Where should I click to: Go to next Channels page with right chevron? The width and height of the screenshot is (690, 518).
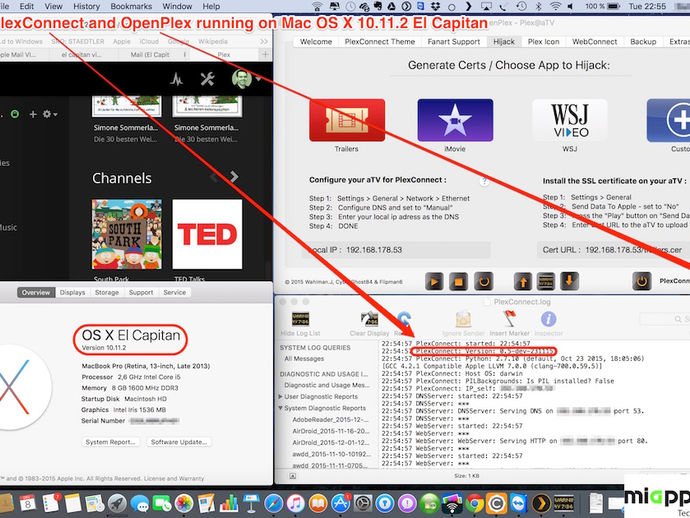[x=234, y=177]
